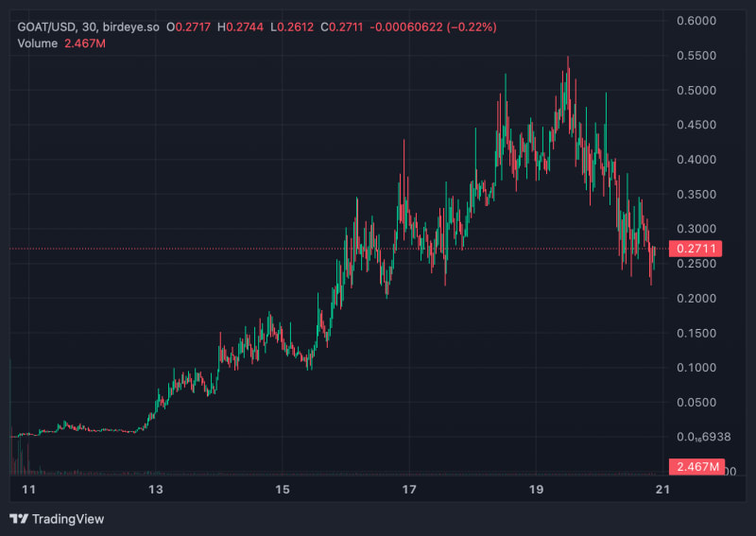
Task: Click the Volume indicator label
Action: (38, 43)
